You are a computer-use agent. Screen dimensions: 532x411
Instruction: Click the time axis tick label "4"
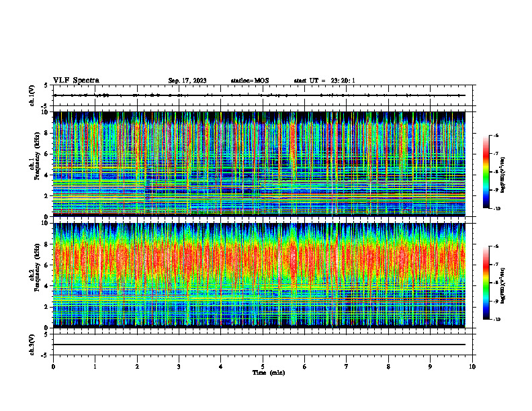tap(221, 367)
